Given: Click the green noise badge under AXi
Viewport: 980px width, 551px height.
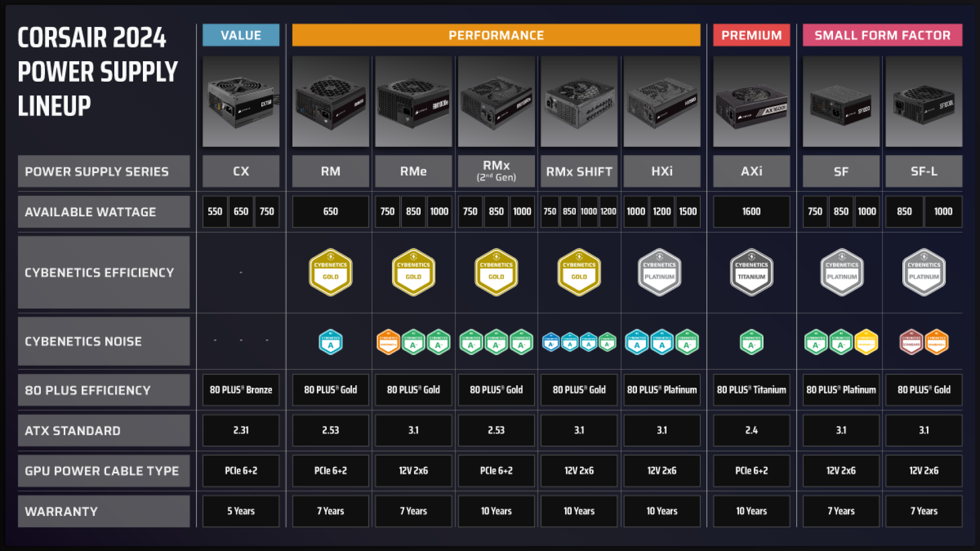Looking at the screenshot, I should (x=751, y=342).
